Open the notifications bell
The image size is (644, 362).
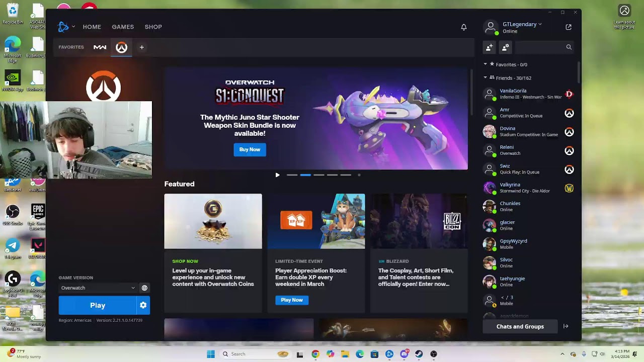(464, 27)
